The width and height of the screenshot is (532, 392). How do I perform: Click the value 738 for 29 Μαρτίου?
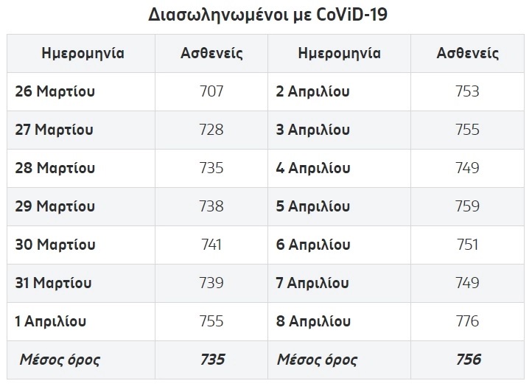click(x=211, y=206)
